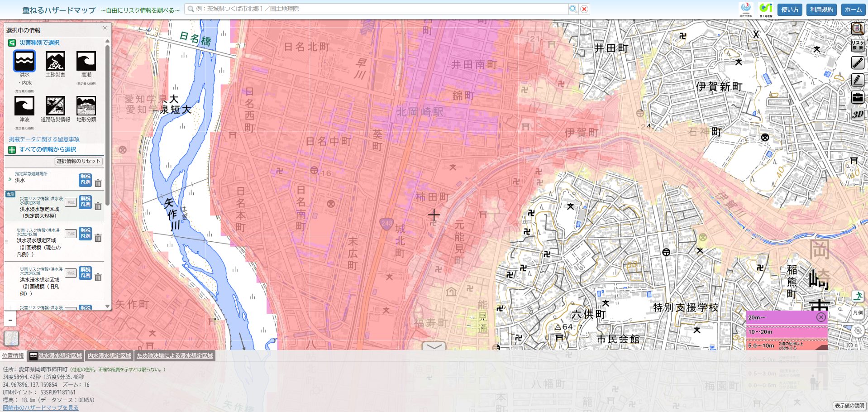868x412 pixels.
Task: Toggle 合成 for 計画規模（現在の凡例） layer
Action: point(71,234)
